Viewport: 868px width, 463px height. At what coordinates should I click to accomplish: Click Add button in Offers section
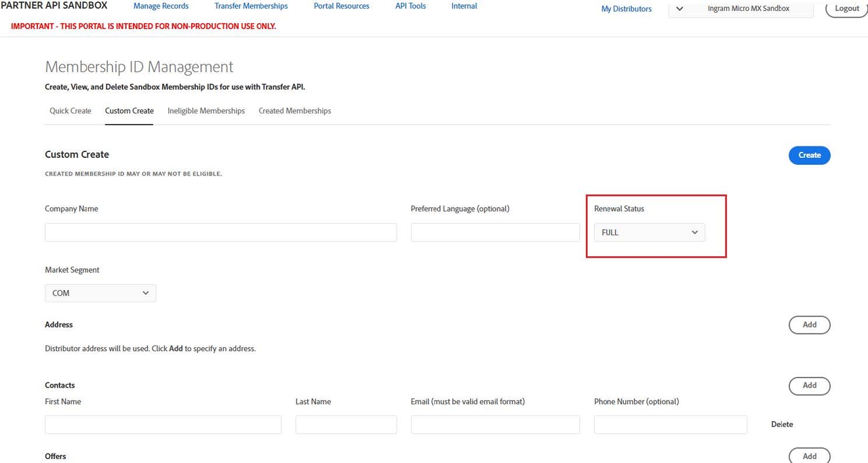click(810, 456)
